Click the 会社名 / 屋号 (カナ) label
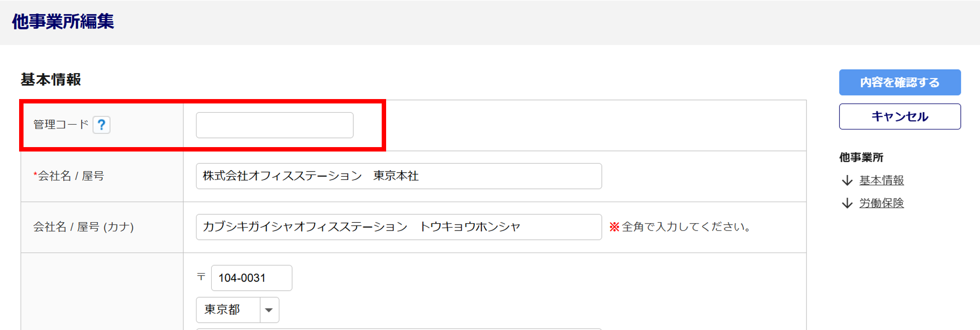The height and width of the screenshot is (330, 980). pyautogui.click(x=83, y=227)
